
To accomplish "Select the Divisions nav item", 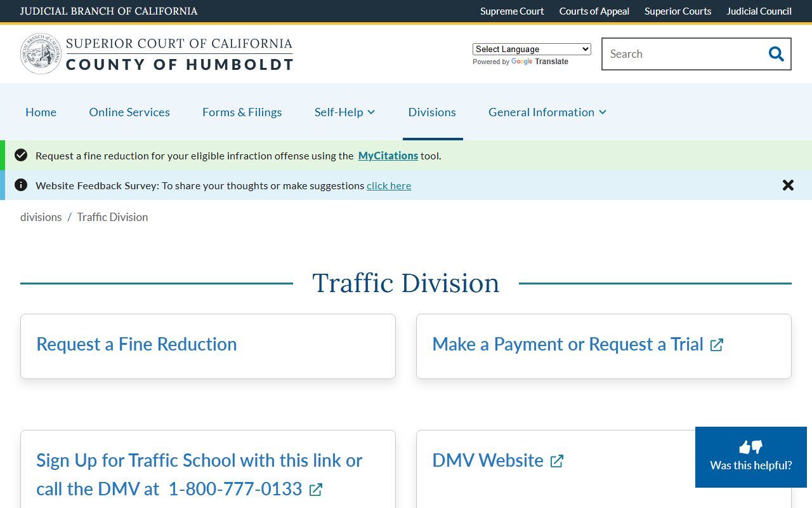I will click(x=432, y=112).
